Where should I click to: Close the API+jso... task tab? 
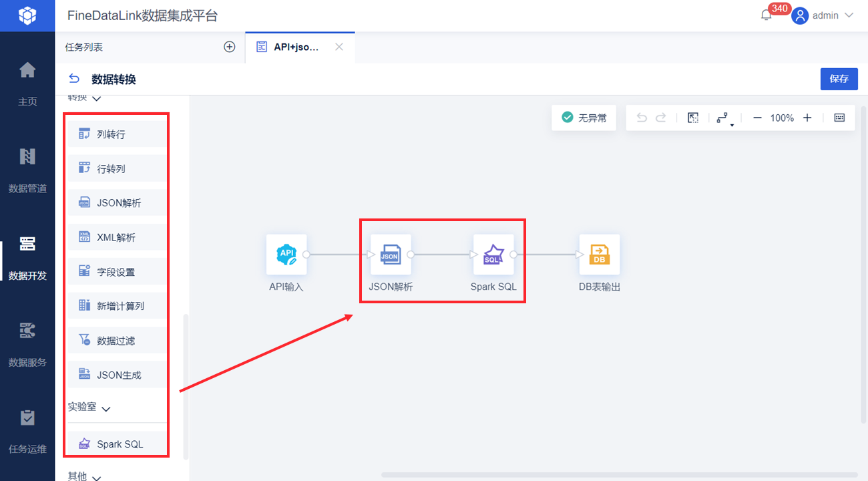pos(339,47)
